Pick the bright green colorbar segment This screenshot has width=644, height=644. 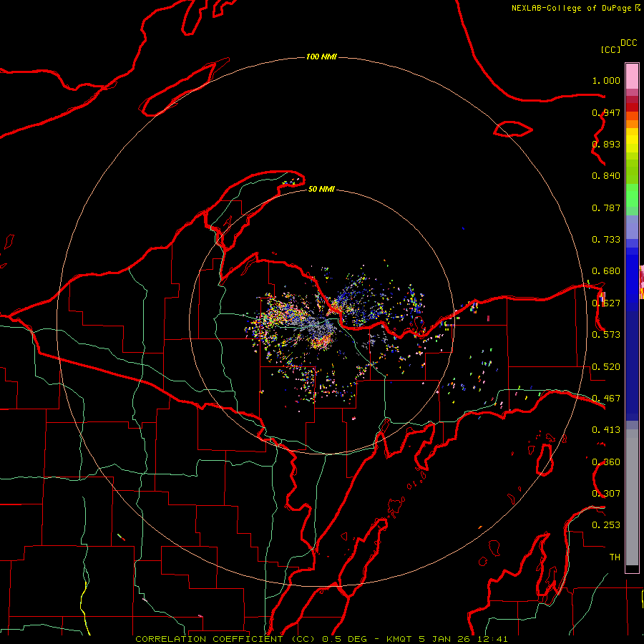632,195
